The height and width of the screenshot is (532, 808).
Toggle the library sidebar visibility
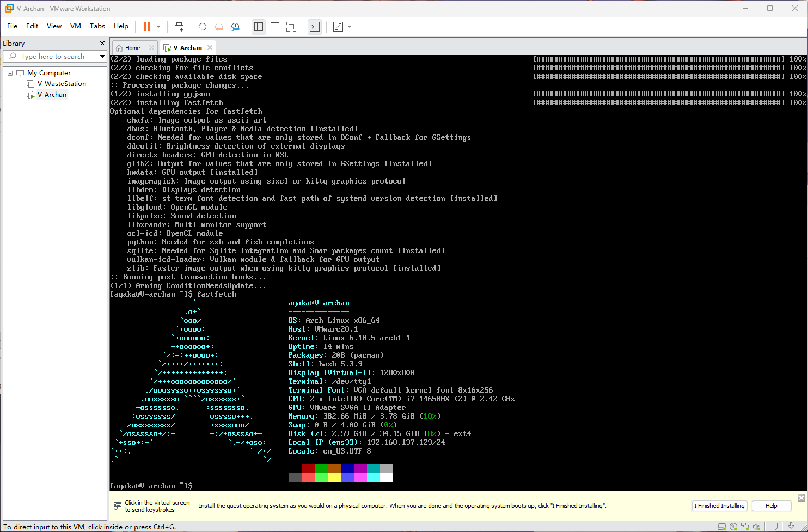[259, 27]
